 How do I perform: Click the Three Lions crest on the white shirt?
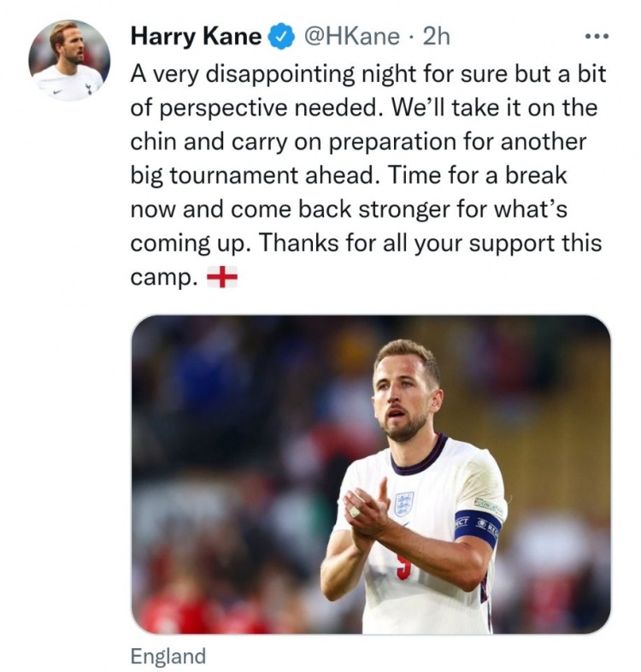click(x=403, y=504)
